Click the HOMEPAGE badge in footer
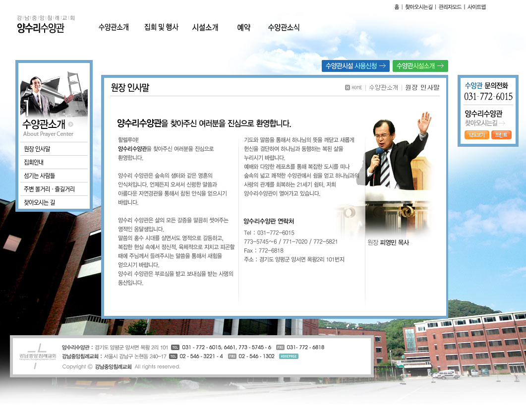This screenshot has height=420, width=526. coord(289,356)
